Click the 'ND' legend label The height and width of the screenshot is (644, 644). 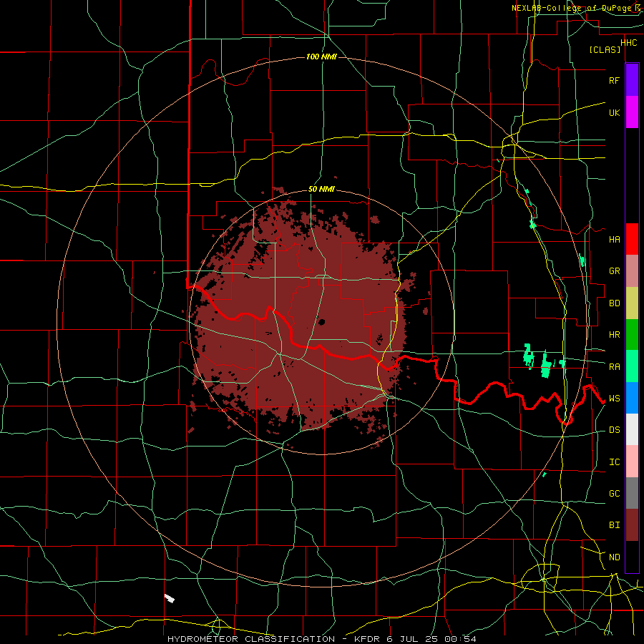[x=615, y=557]
